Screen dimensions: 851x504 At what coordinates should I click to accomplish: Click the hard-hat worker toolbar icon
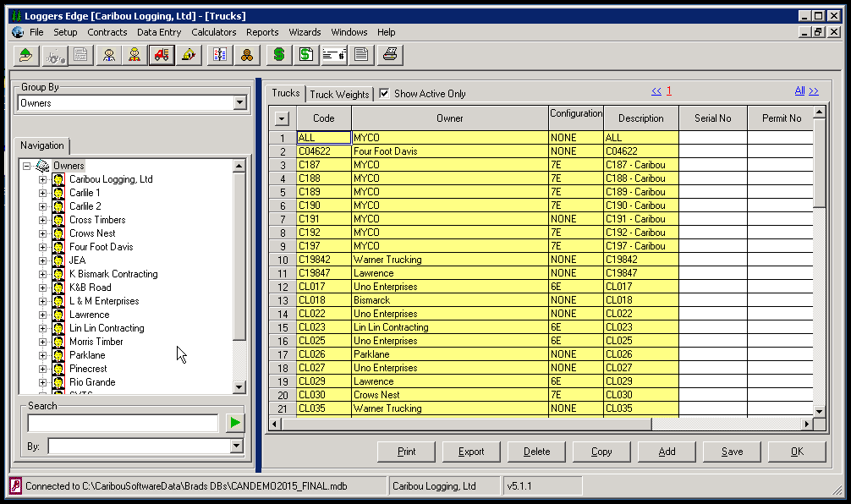click(135, 55)
